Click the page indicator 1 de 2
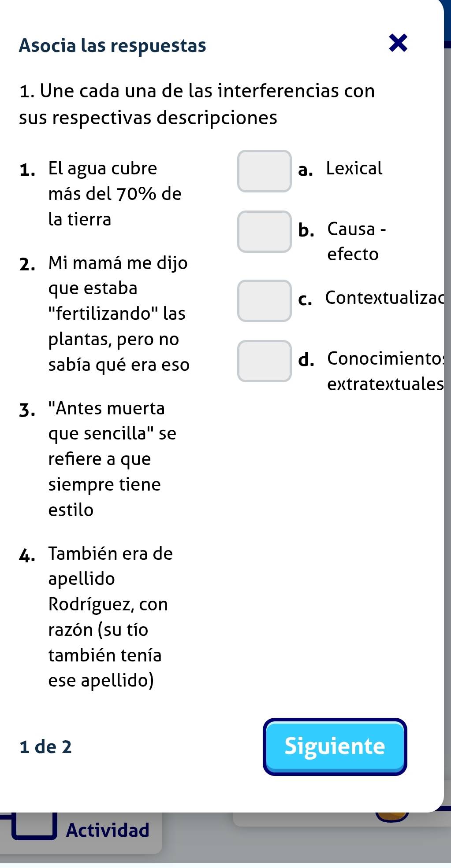Image resolution: width=451 pixels, height=868 pixels. pos(46,746)
